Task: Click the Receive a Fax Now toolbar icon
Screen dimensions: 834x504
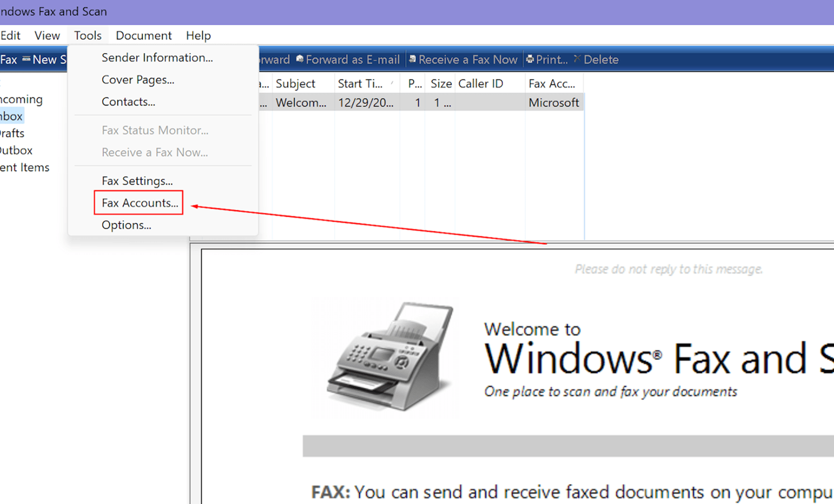Action: point(413,59)
